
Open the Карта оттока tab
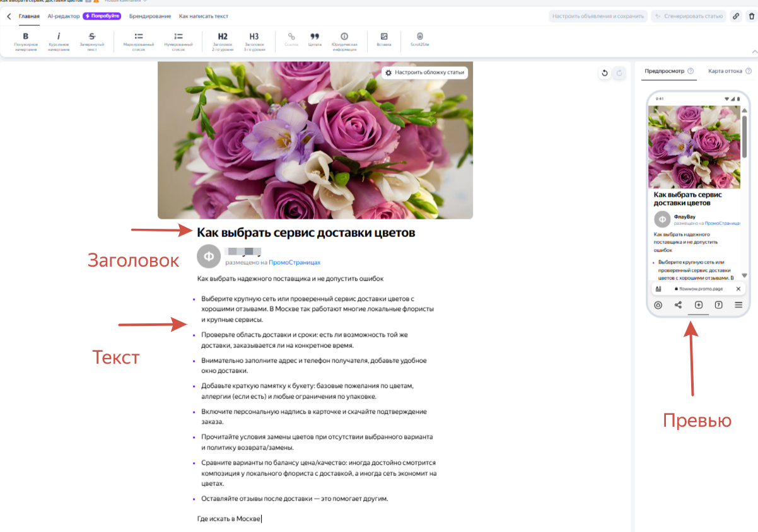click(x=725, y=71)
